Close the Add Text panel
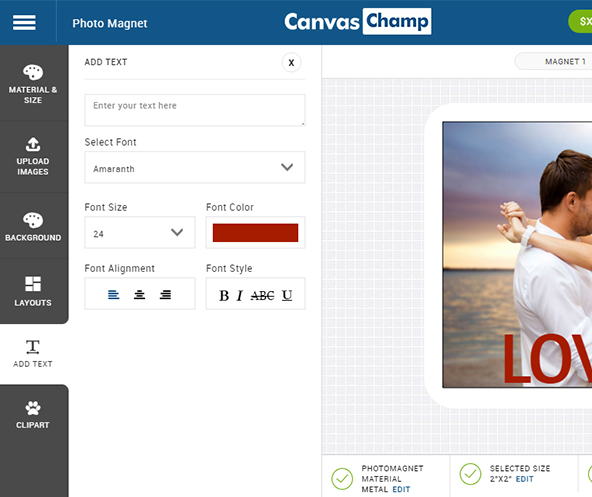This screenshot has width=592, height=497. click(291, 62)
